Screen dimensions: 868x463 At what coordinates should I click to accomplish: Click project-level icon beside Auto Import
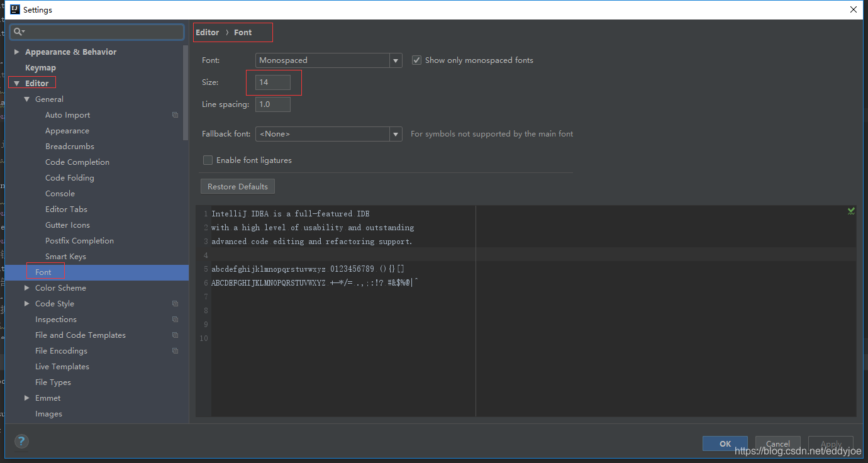[x=175, y=115]
